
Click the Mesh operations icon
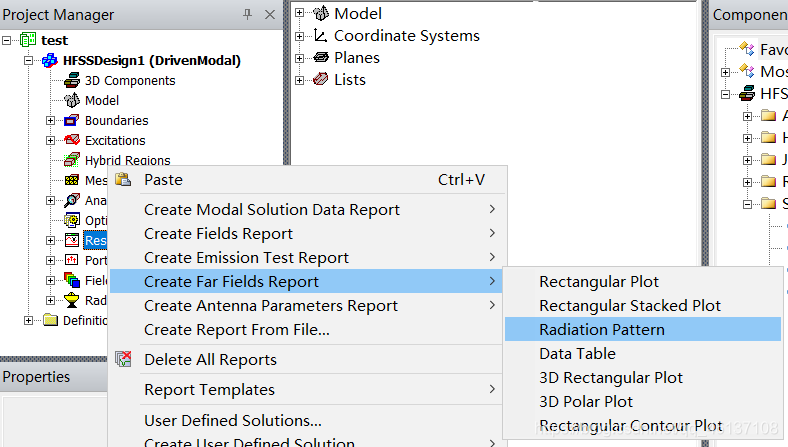click(72, 180)
